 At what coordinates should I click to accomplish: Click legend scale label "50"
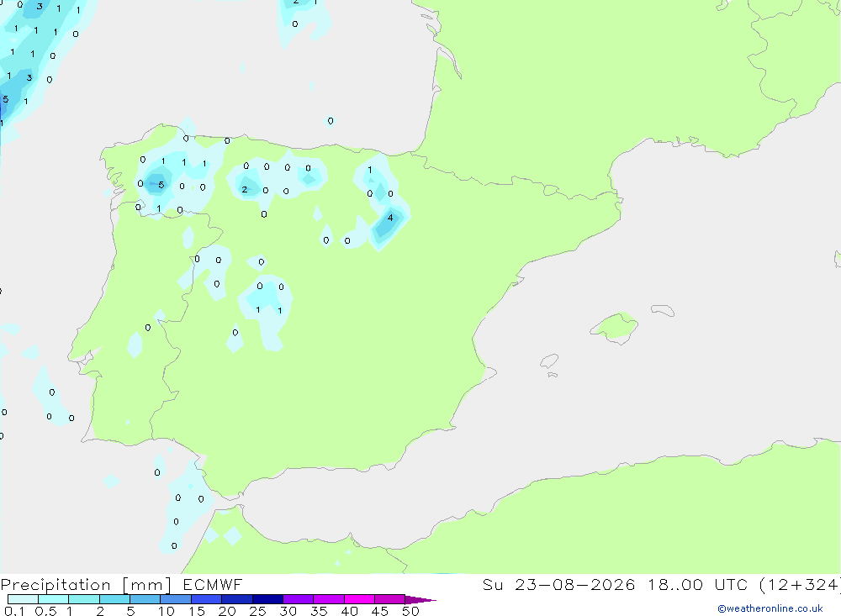[410, 611]
